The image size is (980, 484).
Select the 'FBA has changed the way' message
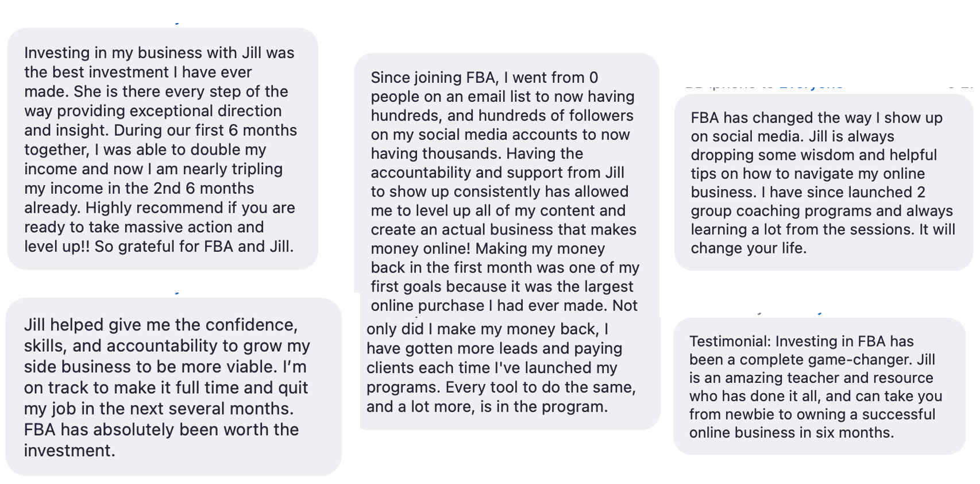pyautogui.click(x=823, y=182)
